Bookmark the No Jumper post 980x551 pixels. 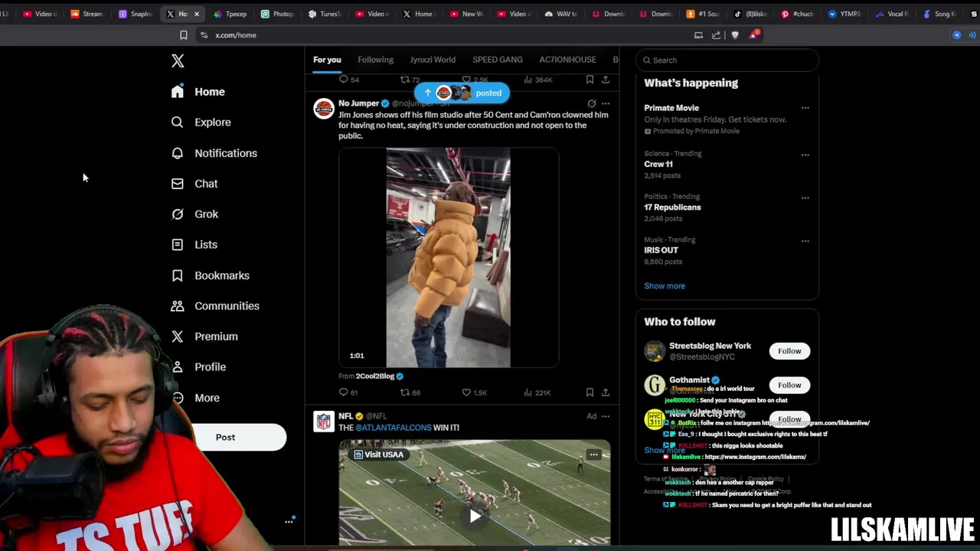click(x=590, y=393)
